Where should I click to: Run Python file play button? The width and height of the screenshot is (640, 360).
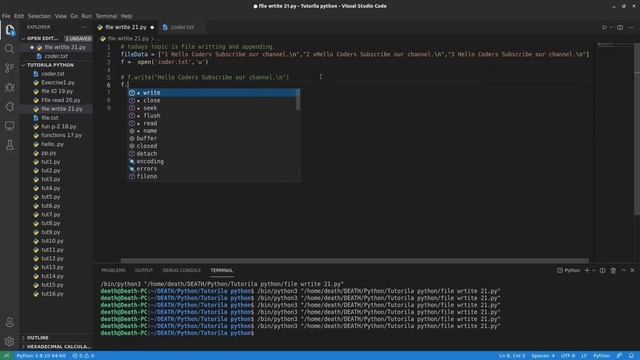[x=604, y=27]
